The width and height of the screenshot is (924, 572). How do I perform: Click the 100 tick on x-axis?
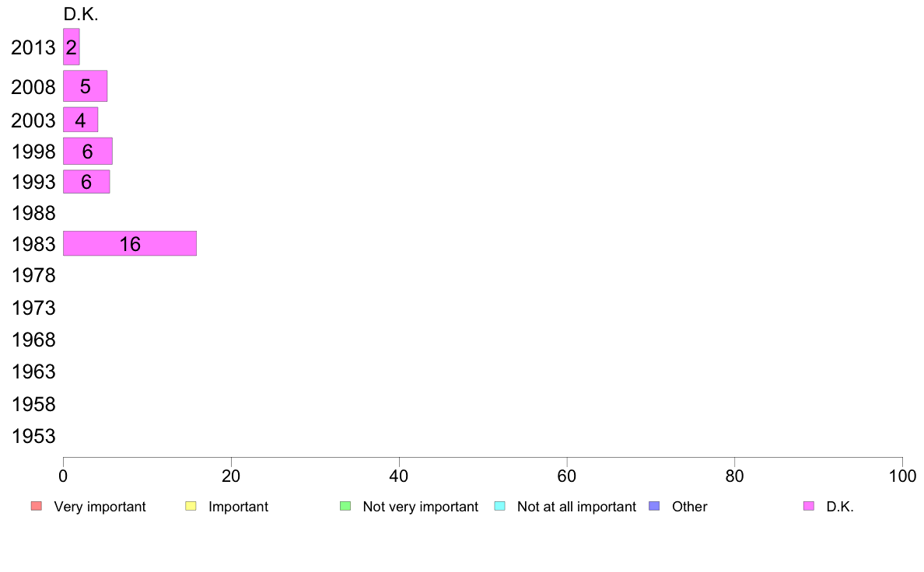coord(901,476)
